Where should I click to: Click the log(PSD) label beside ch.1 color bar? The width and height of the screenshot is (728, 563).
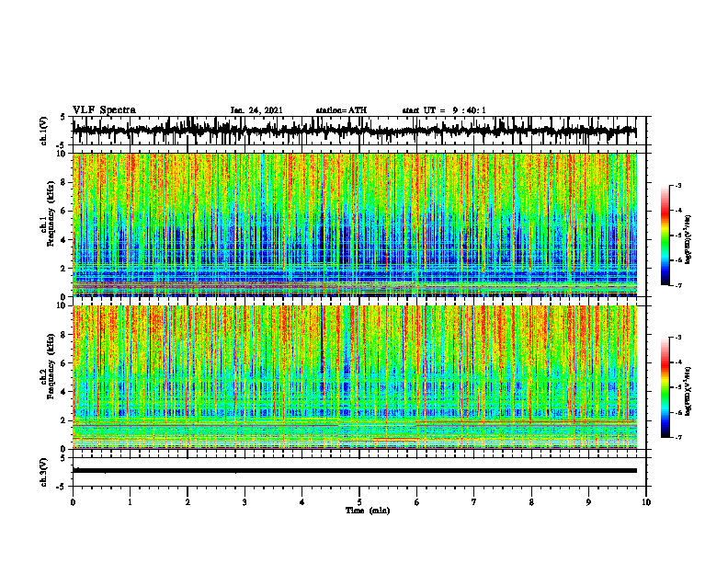pyautogui.click(x=689, y=239)
